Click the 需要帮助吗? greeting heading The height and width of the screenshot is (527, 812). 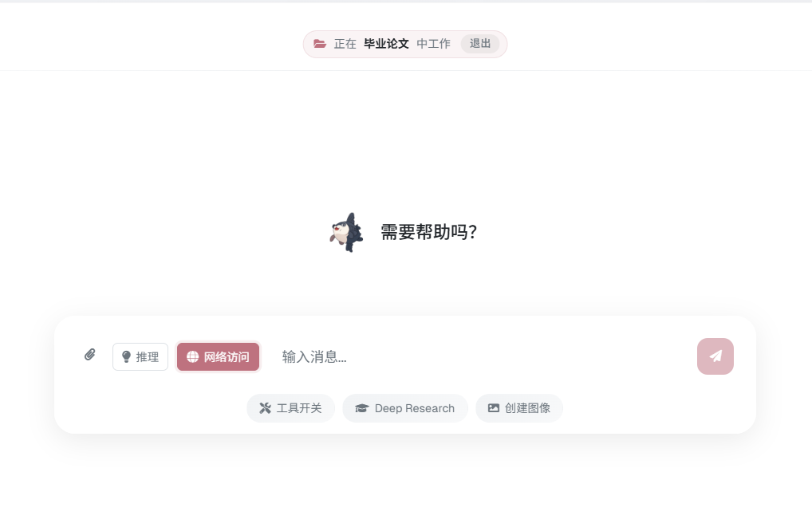coord(429,232)
